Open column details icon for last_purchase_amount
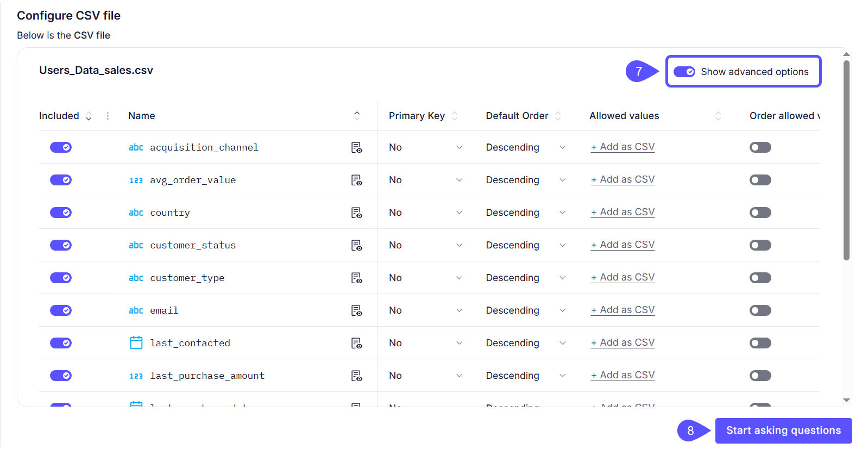This screenshot has width=868, height=449. (356, 376)
